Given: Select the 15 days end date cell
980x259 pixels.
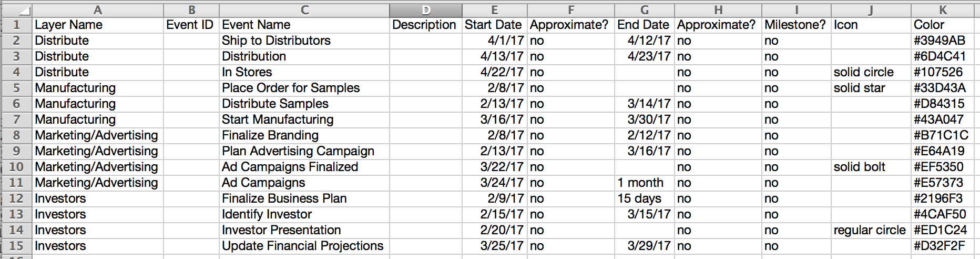Looking at the screenshot, I should (x=645, y=198).
